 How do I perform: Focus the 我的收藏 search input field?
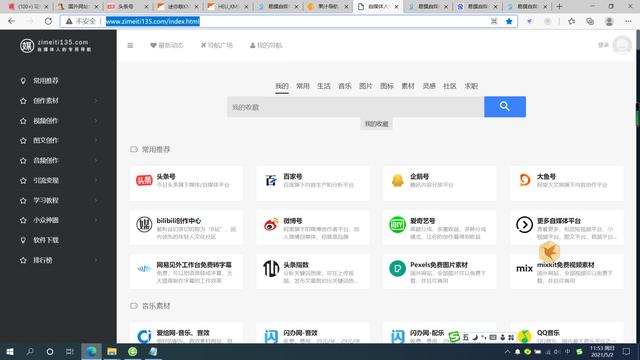pos(356,107)
